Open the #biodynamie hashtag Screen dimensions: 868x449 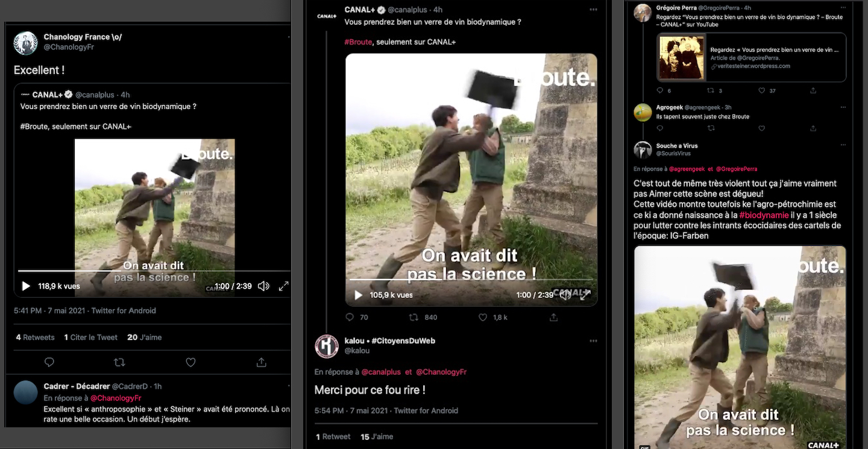[764, 215]
